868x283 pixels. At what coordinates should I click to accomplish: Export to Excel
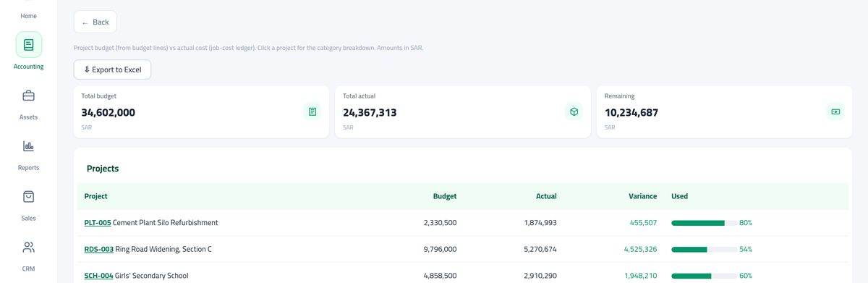click(x=112, y=69)
